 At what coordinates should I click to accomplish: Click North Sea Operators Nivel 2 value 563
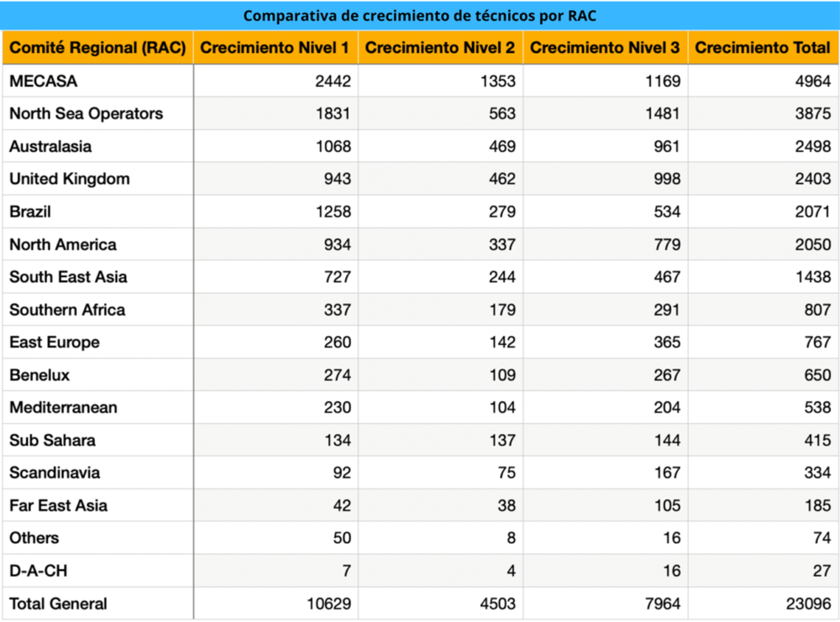[x=502, y=113]
